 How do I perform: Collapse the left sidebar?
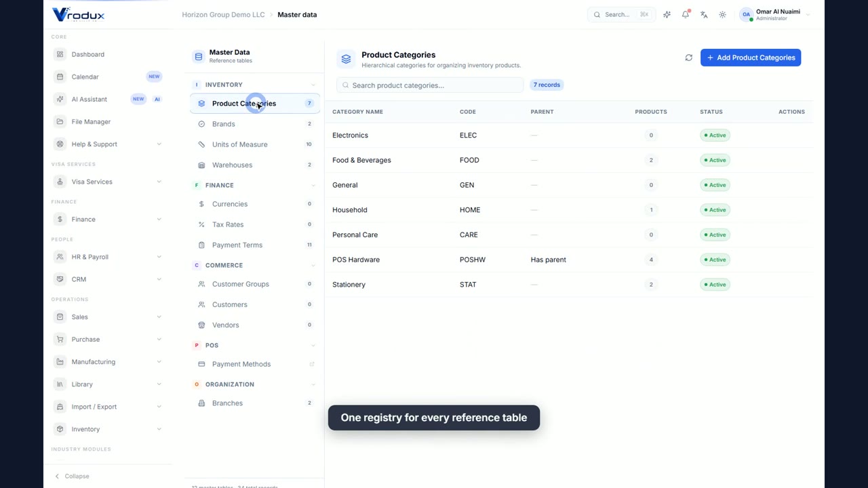pyautogui.click(x=72, y=476)
